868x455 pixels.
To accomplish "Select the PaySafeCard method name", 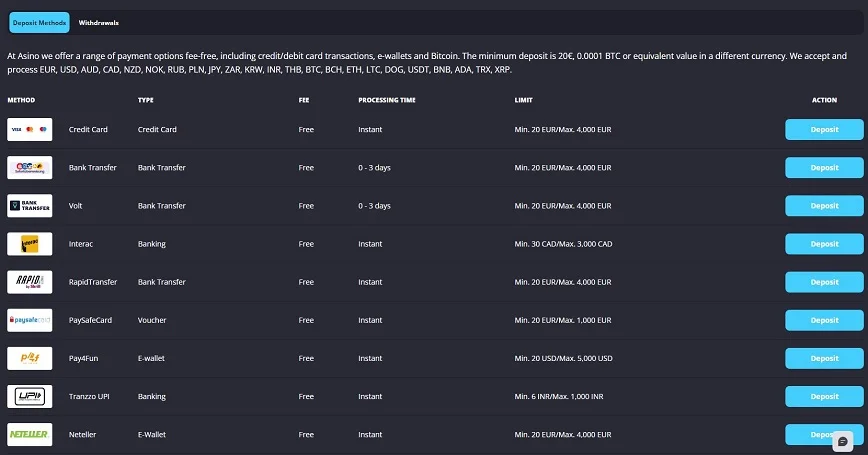I will point(90,320).
